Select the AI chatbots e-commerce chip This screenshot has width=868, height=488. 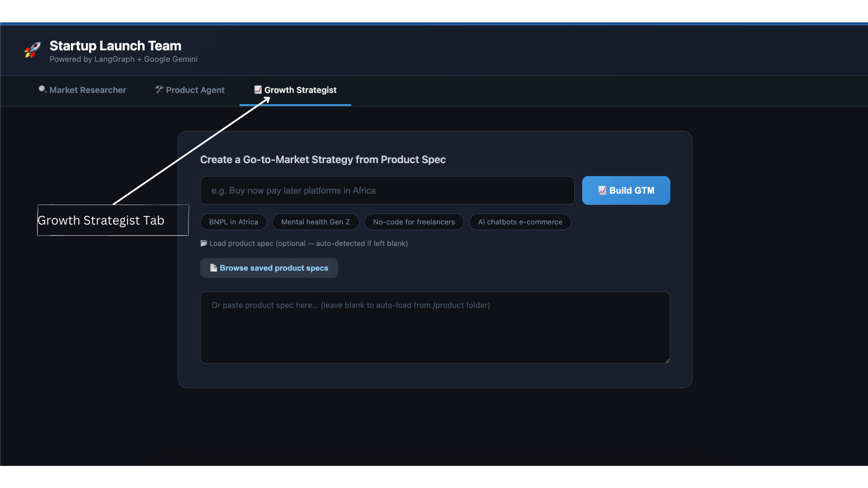520,221
